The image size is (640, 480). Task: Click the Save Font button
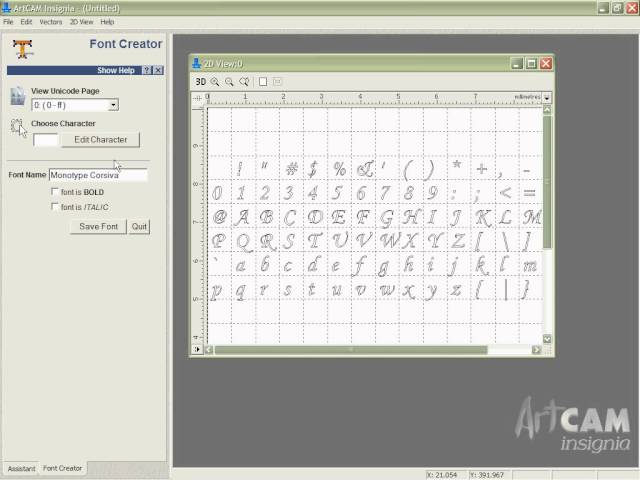(98, 227)
